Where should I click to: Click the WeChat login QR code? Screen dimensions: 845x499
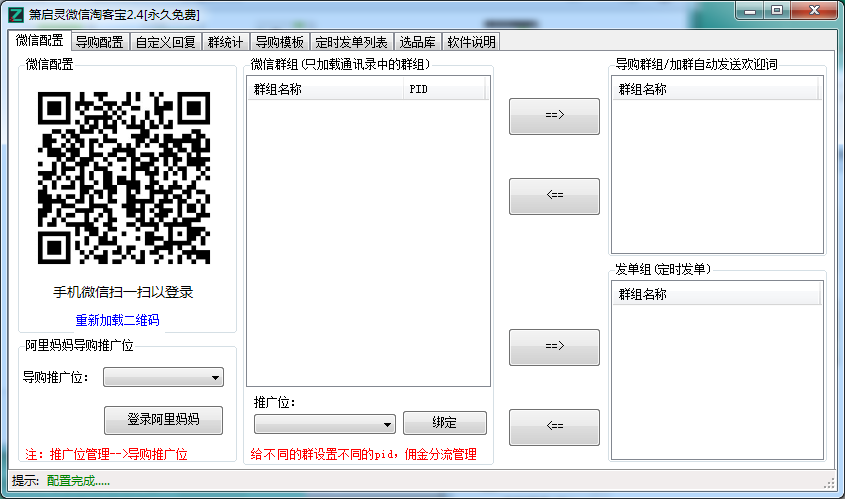pos(124,178)
